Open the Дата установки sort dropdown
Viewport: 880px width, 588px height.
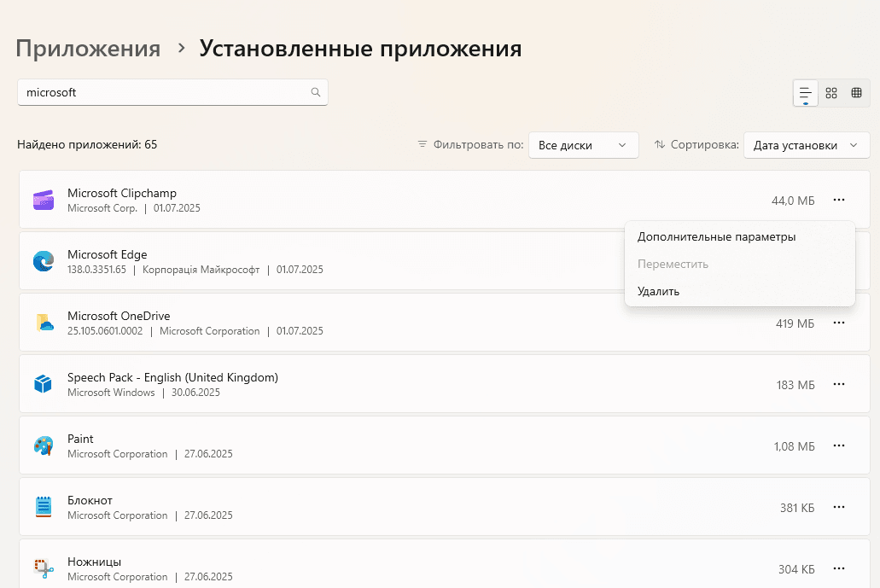pos(807,145)
